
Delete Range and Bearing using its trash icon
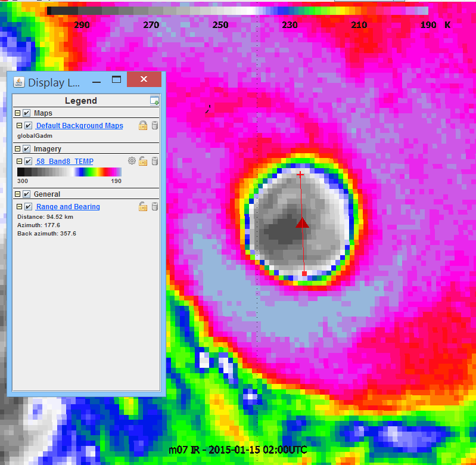[x=155, y=206]
